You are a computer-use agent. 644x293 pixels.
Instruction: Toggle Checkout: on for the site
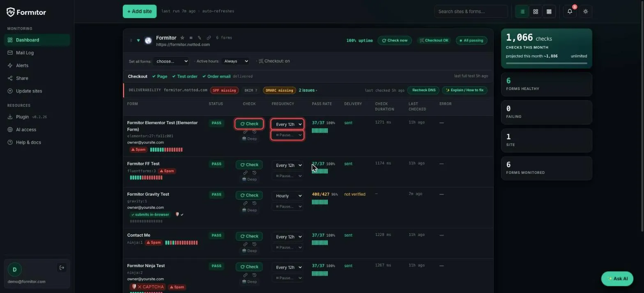click(274, 61)
